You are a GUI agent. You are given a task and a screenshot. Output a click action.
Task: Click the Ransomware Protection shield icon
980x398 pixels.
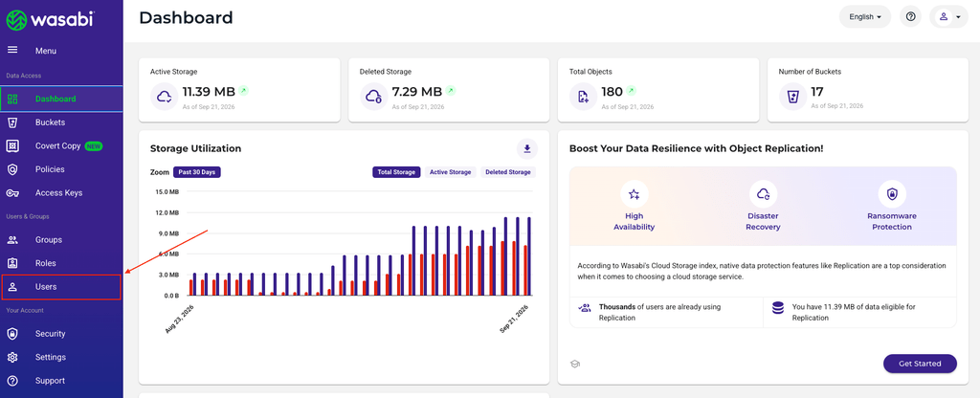click(892, 194)
